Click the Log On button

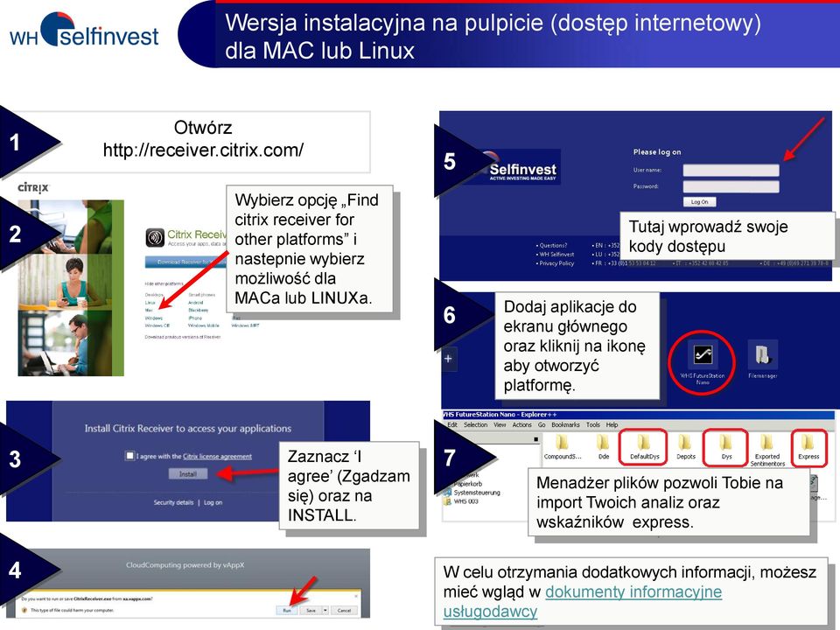point(699,202)
